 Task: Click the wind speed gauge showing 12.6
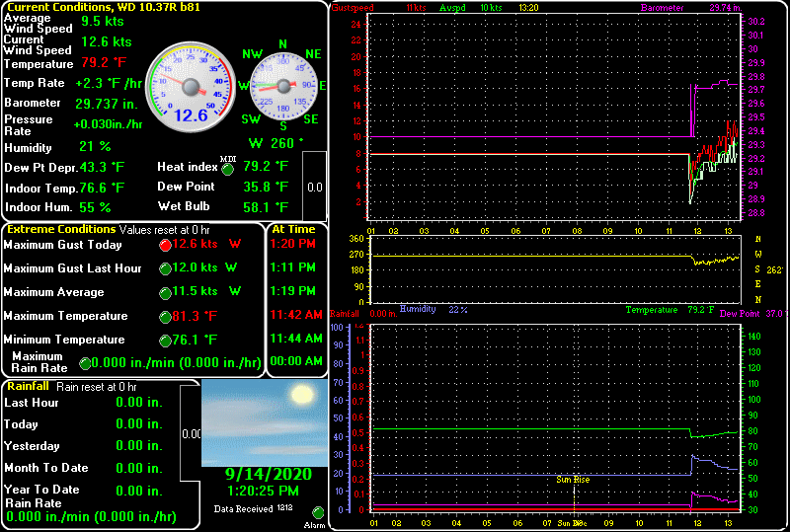191,87
